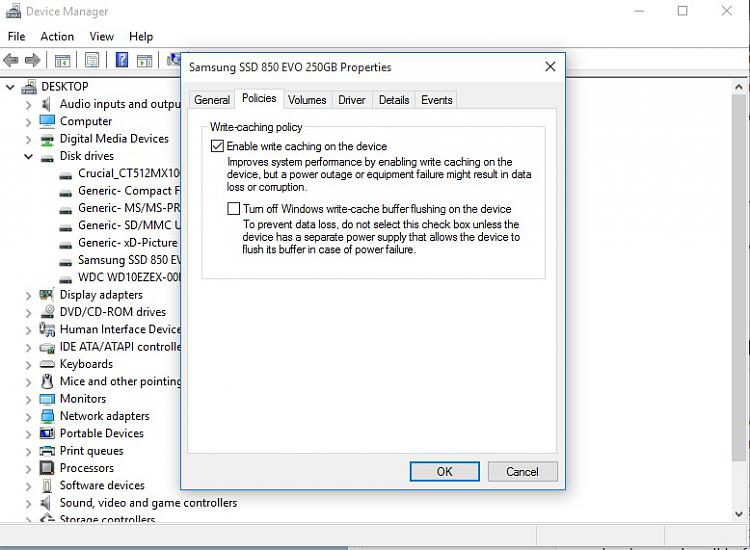Click the Disk drives category icon
Image resolution: width=750 pixels, height=550 pixels.
tap(47, 158)
